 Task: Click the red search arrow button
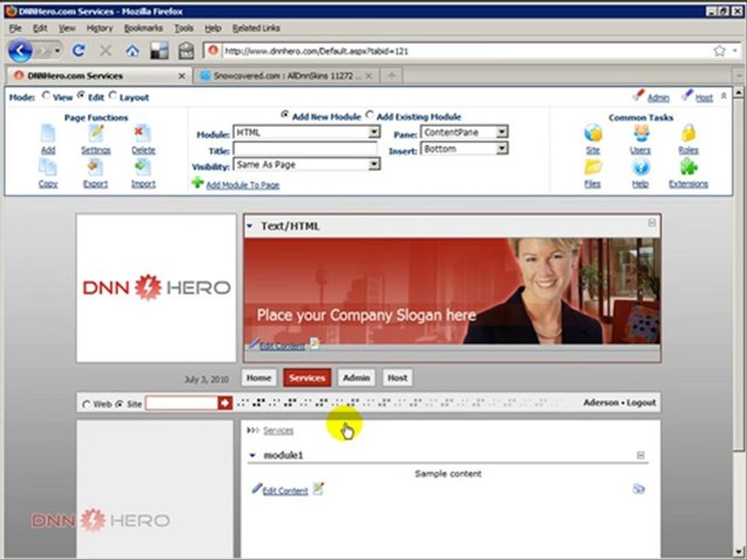225,403
